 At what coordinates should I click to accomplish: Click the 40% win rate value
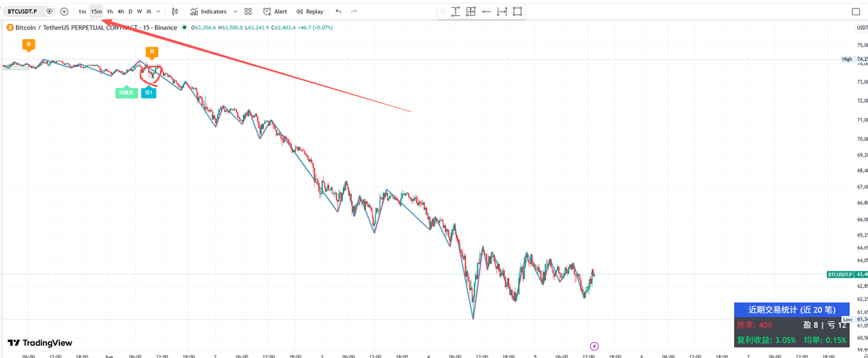[x=766, y=325]
